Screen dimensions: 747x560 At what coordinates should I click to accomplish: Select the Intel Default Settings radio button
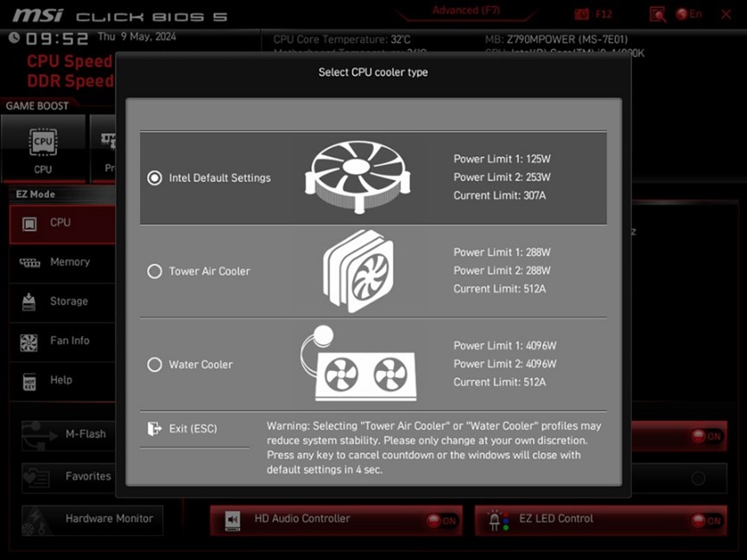click(155, 178)
